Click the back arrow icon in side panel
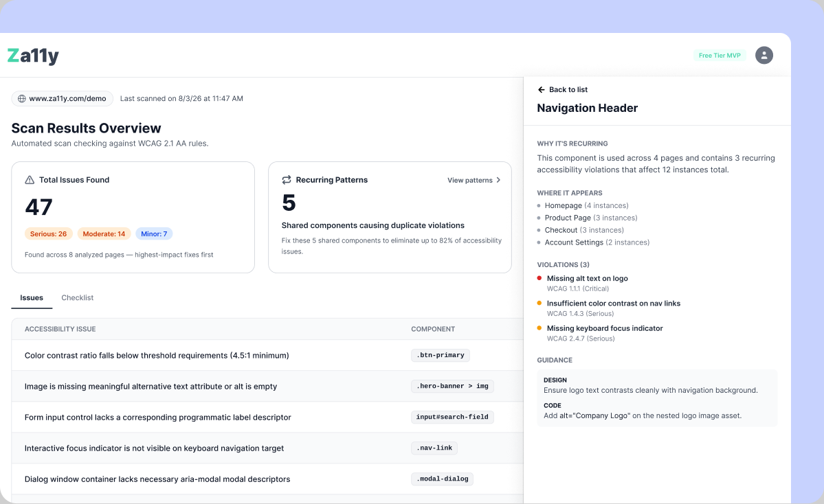Viewport: 824px width, 504px height. pos(542,90)
